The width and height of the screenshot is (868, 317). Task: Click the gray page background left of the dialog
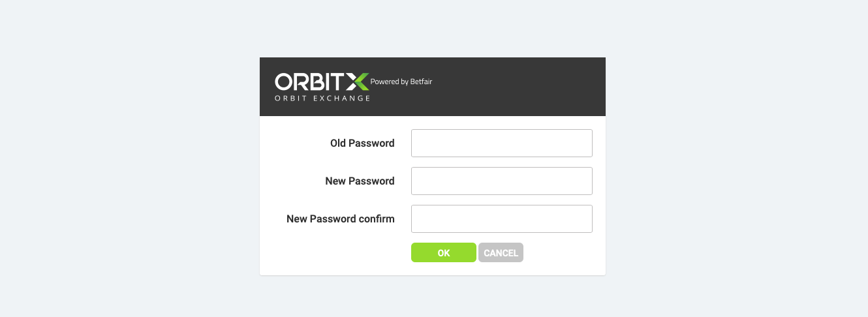pyautogui.click(x=131, y=163)
